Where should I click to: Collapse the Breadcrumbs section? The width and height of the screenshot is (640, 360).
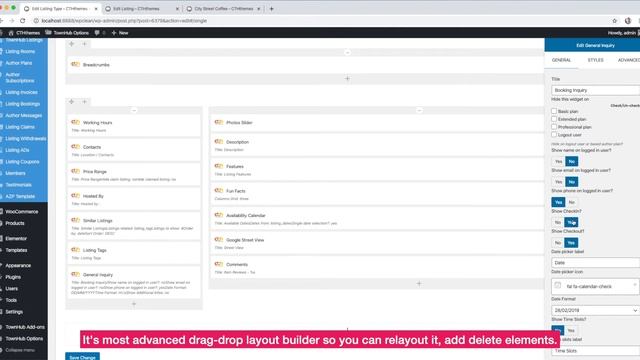click(x=347, y=52)
